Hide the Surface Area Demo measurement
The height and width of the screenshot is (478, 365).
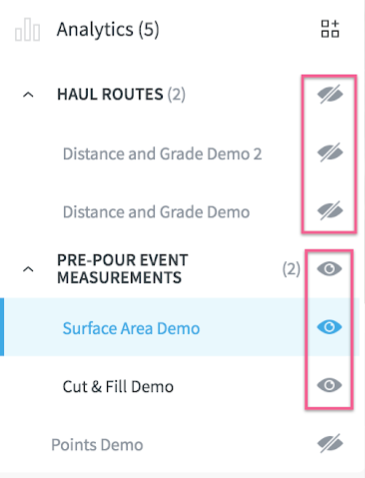click(329, 327)
